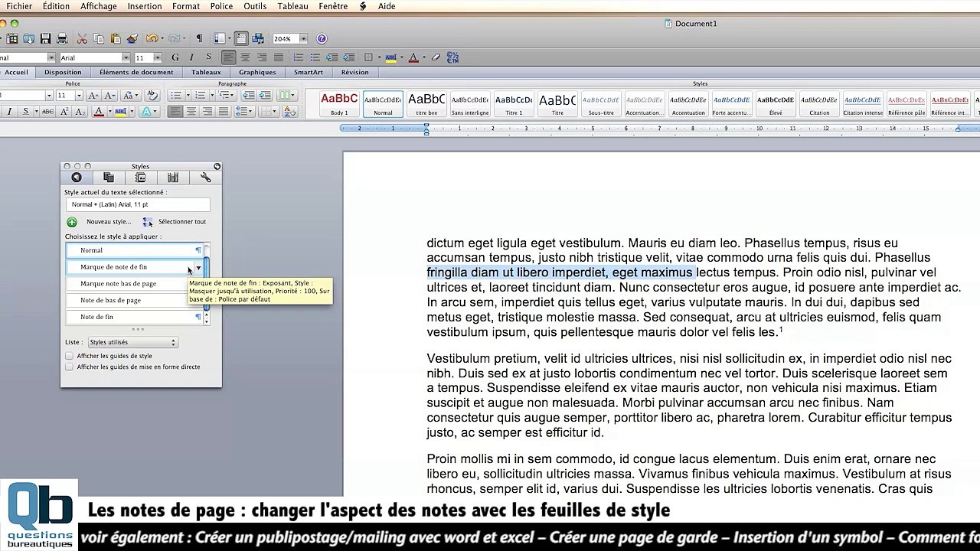Apply the 'Titre 1' style from gallery
This screenshot has width=980, height=551.
point(514,104)
